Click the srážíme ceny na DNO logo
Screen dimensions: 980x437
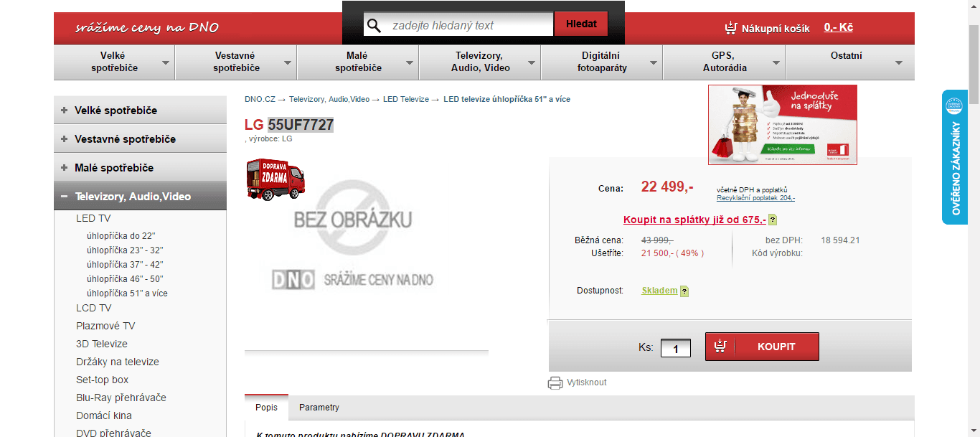(147, 28)
